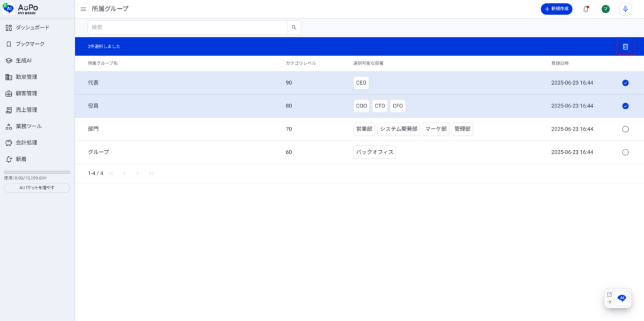This screenshot has width=644, height=321.
Task: Expand the 勤怠管理 sidebar section
Action: click(x=26, y=77)
